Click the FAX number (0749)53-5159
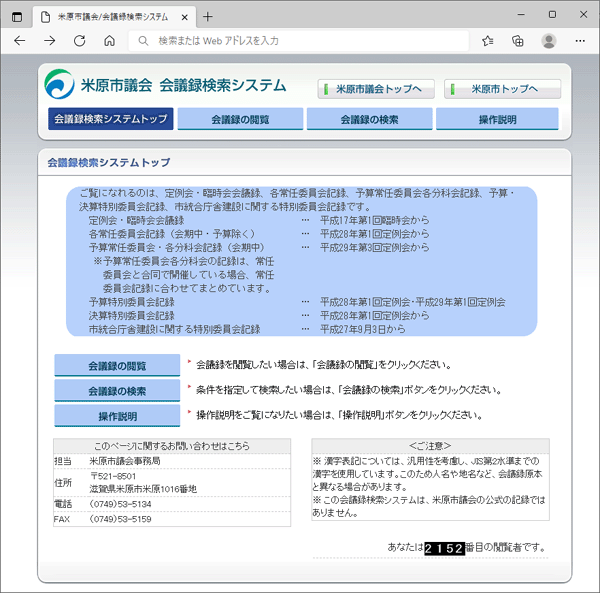Screen dimensions: 600x593 click(120, 519)
